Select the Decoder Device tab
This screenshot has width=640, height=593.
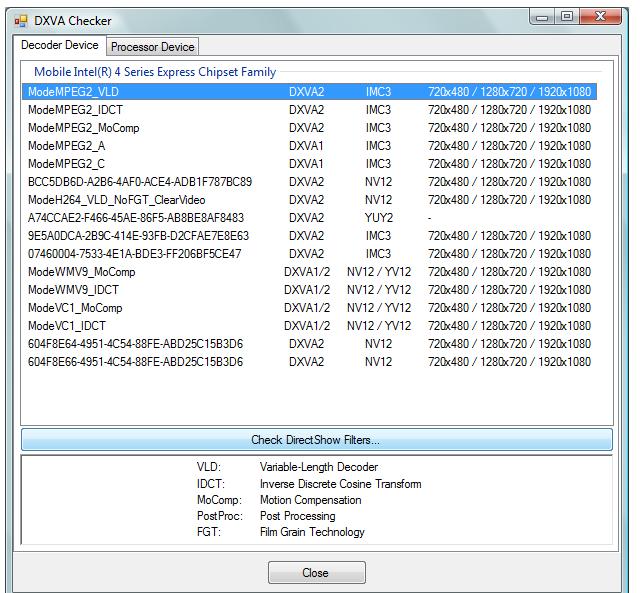[x=61, y=46]
